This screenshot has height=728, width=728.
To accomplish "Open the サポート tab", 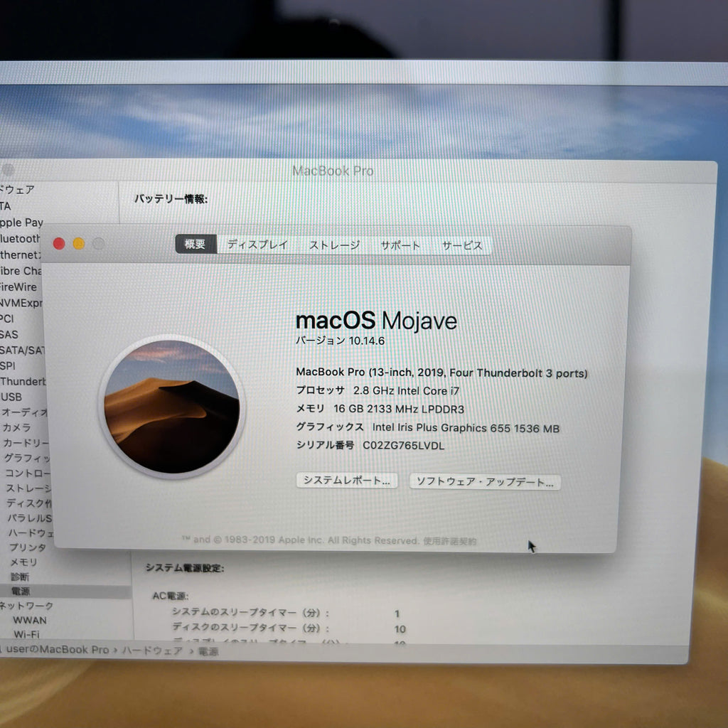I will pos(400,245).
